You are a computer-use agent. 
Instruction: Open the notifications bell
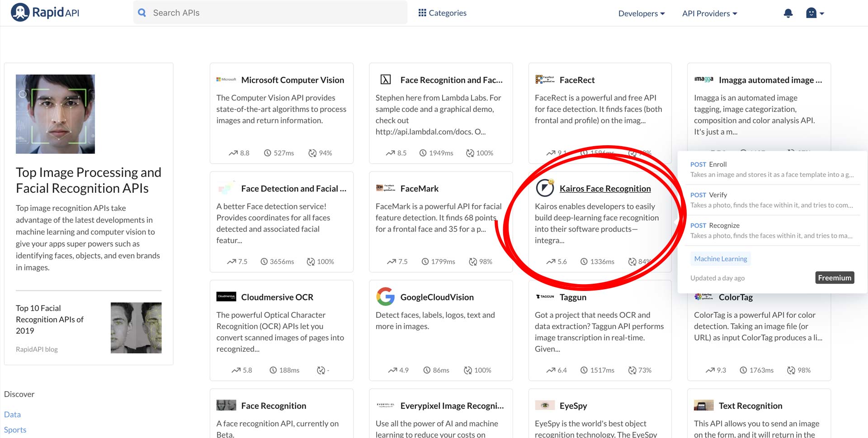pos(788,13)
